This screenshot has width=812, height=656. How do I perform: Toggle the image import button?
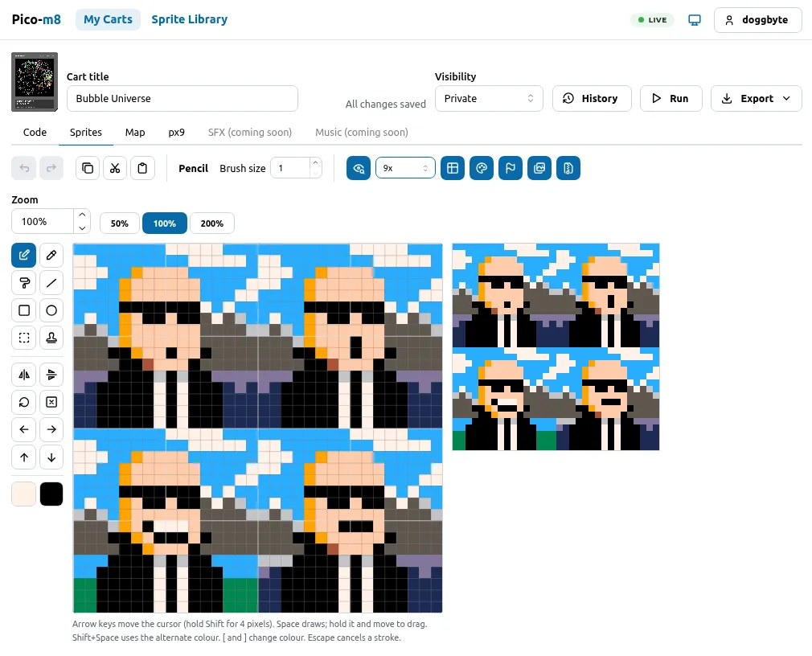click(539, 168)
